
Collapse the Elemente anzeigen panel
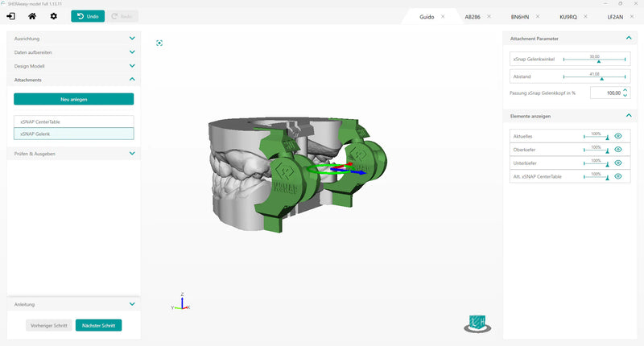pyautogui.click(x=629, y=116)
